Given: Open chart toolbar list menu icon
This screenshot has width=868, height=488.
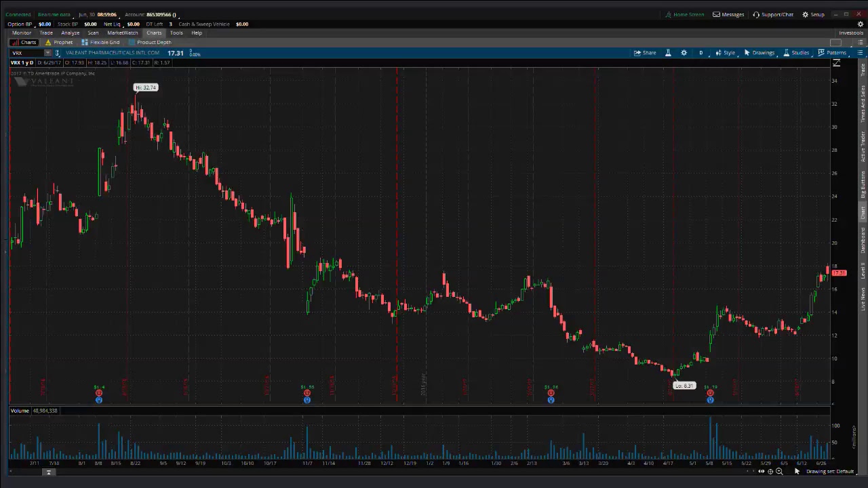Looking at the screenshot, I should click(x=860, y=53).
